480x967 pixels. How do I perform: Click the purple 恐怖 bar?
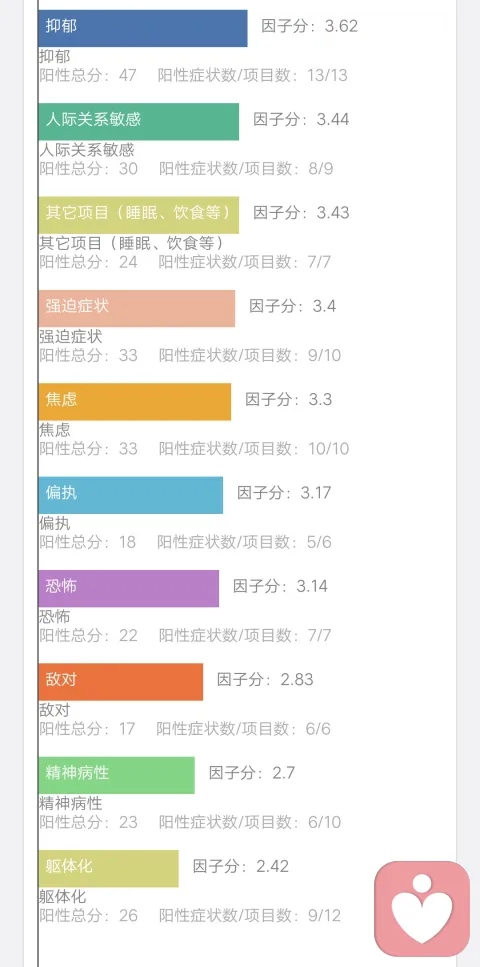click(x=129, y=588)
